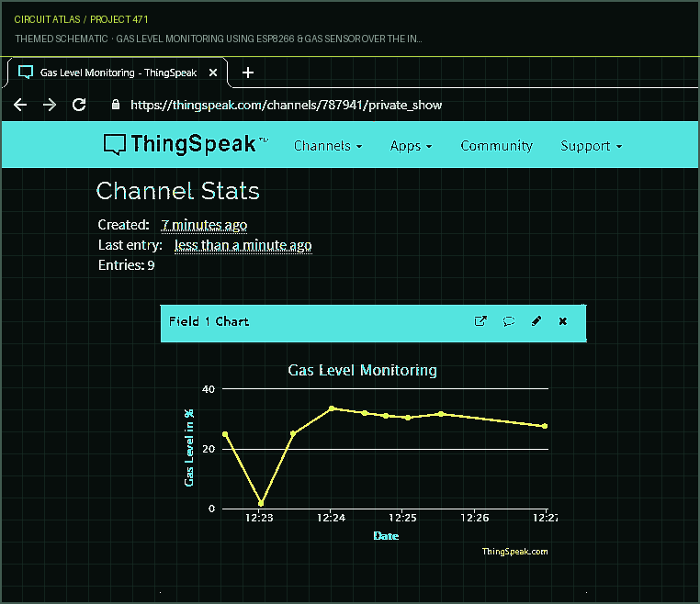
Task: Click the Field 1 Chart comment icon
Action: (x=509, y=321)
